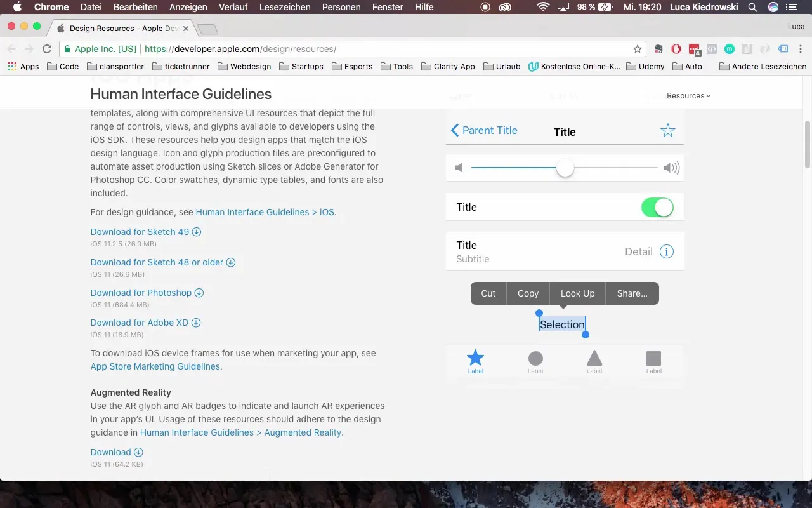812x508 pixels.
Task: Select the blue star tab bar icon
Action: (x=475, y=358)
